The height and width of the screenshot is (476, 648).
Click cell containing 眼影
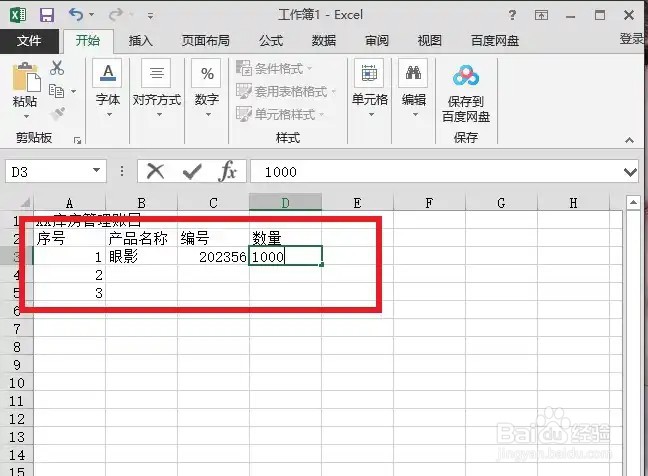(x=141, y=257)
